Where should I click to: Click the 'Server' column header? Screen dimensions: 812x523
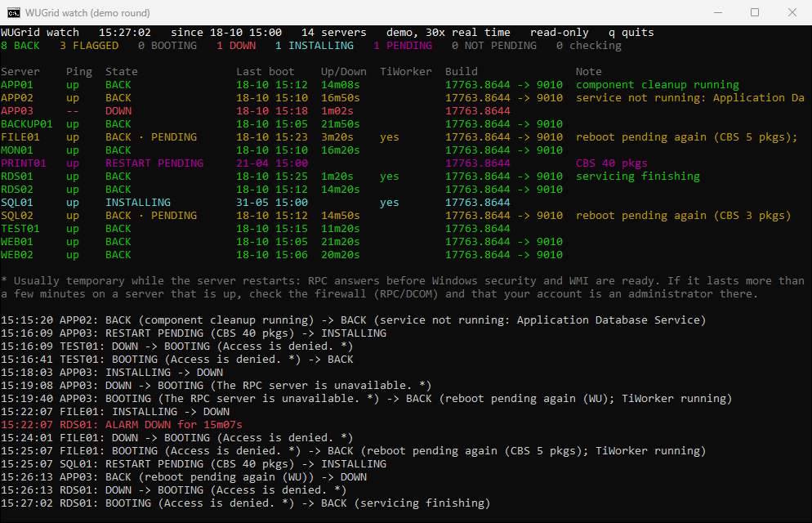20,71
